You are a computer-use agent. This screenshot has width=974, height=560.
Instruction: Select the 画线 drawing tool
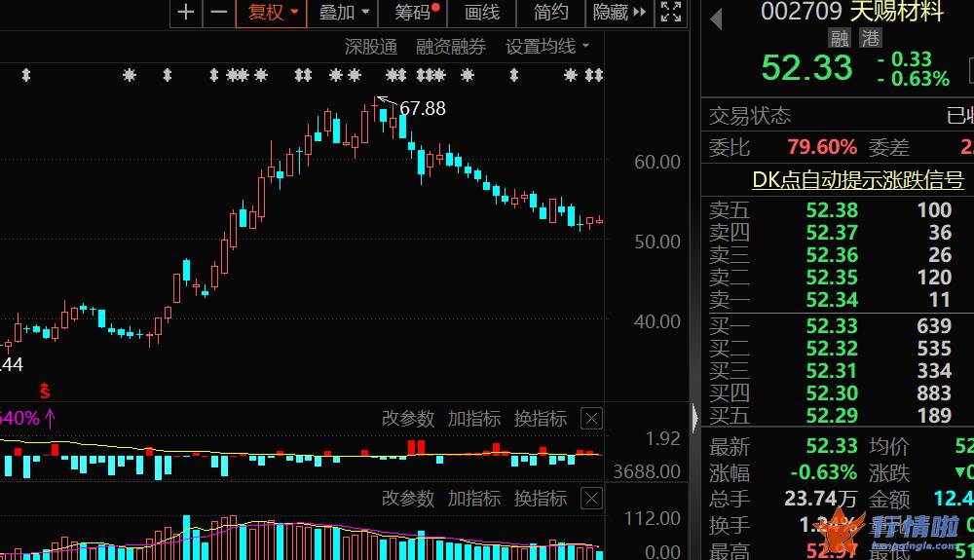coord(481,13)
